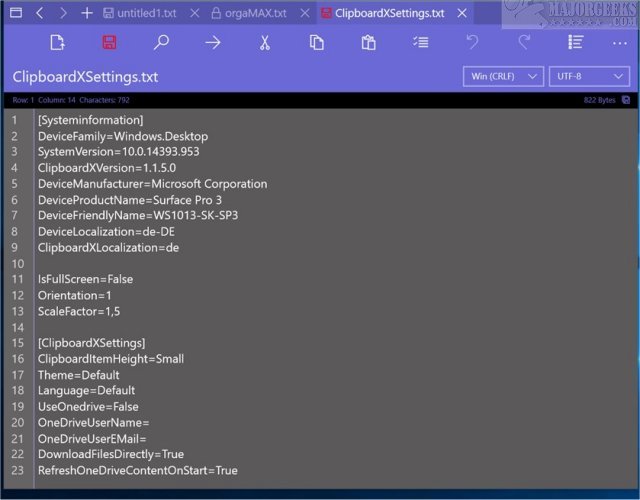Create a new document from the toolbar
The height and width of the screenshot is (500, 640).
(x=57, y=42)
